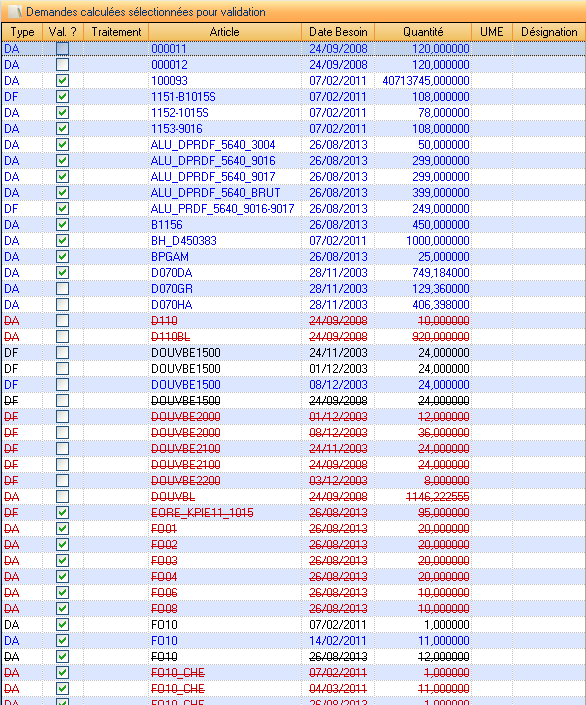Click the document icon in the title bar

click(14, 11)
